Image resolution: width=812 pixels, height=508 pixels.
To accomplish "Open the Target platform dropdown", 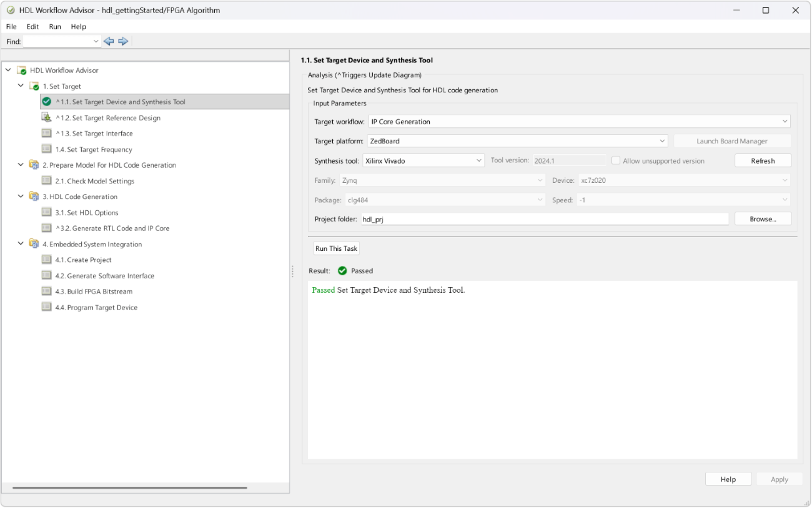I will point(662,141).
